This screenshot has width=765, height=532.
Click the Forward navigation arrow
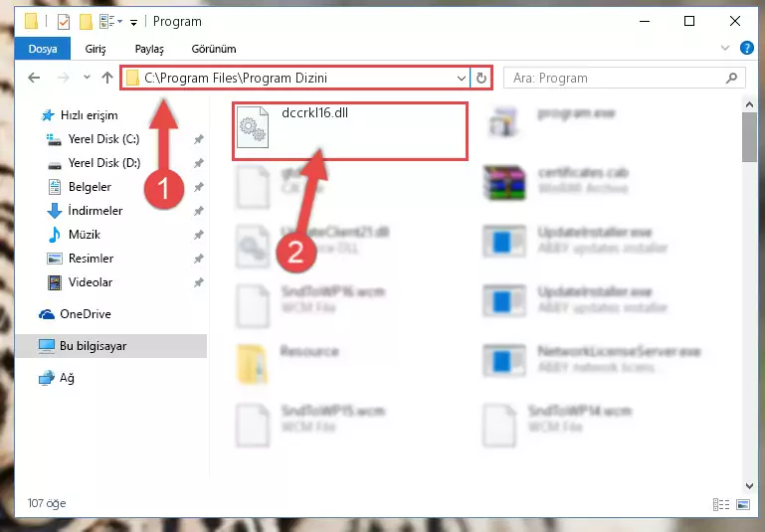(64, 78)
